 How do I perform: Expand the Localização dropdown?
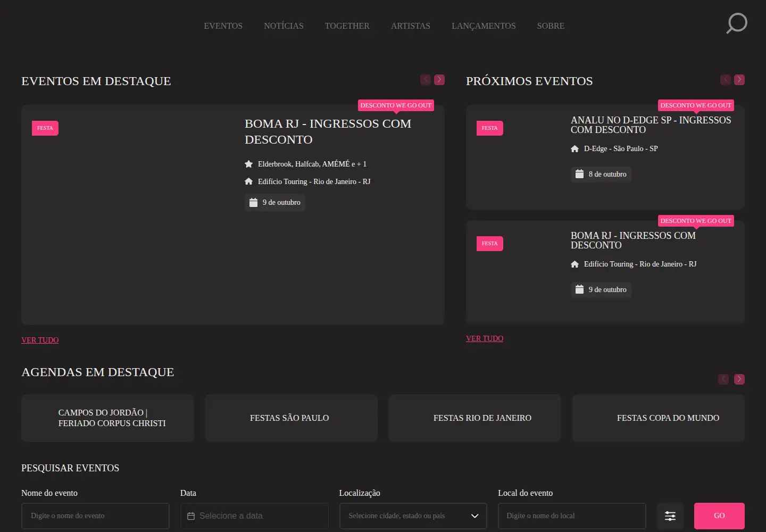[413, 516]
